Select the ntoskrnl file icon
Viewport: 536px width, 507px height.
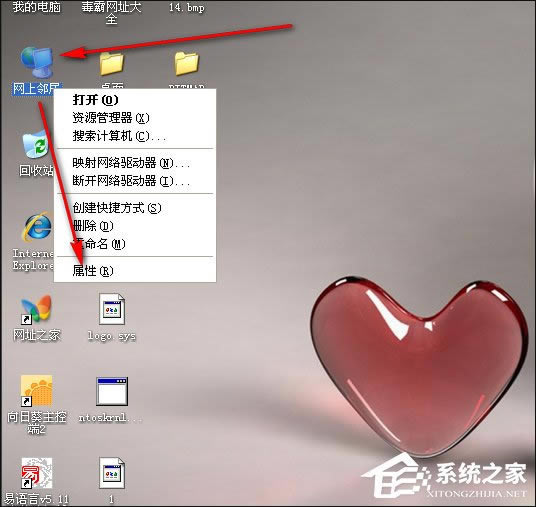(112, 391)
